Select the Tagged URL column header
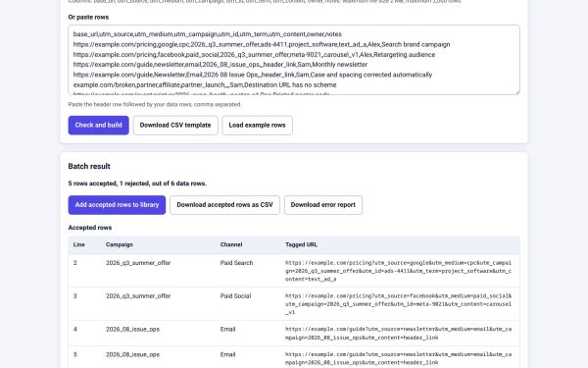The width and height of the screenshot is (588, 368). (301, 244)
